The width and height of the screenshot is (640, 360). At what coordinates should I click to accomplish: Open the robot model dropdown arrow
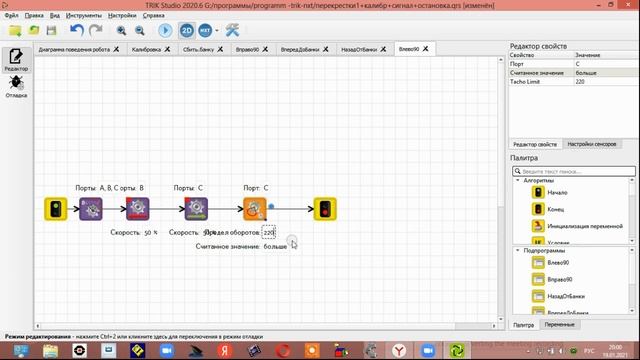217,31
